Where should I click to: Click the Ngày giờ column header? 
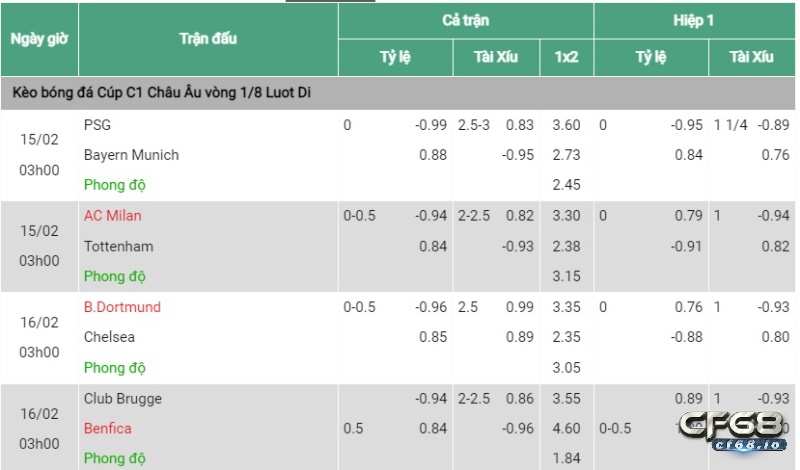39,39
